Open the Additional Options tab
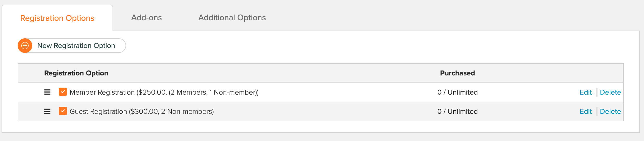Viewport: 644px width, 141px height. [232, 18]
